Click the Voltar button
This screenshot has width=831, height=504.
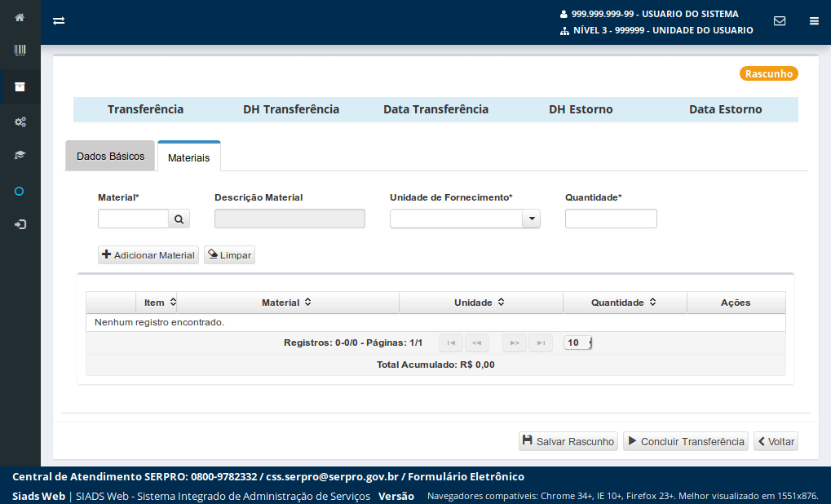tap(776, 441)
